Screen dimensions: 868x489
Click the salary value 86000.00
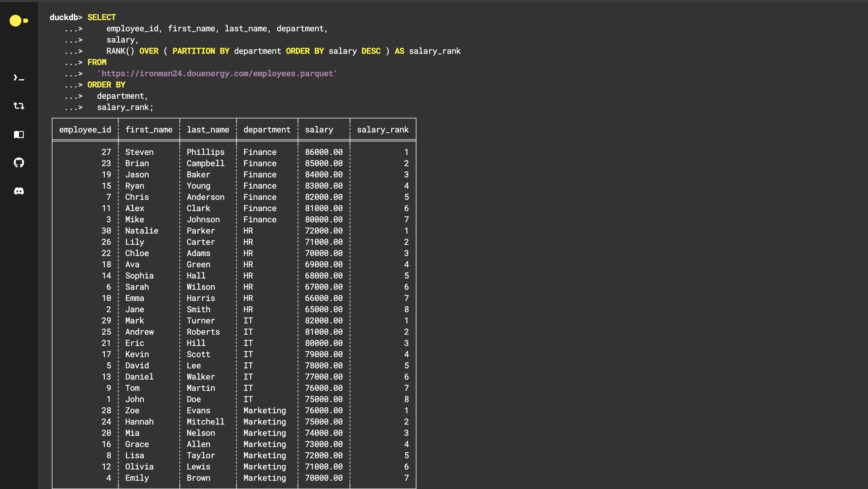[x=324, y=152]
